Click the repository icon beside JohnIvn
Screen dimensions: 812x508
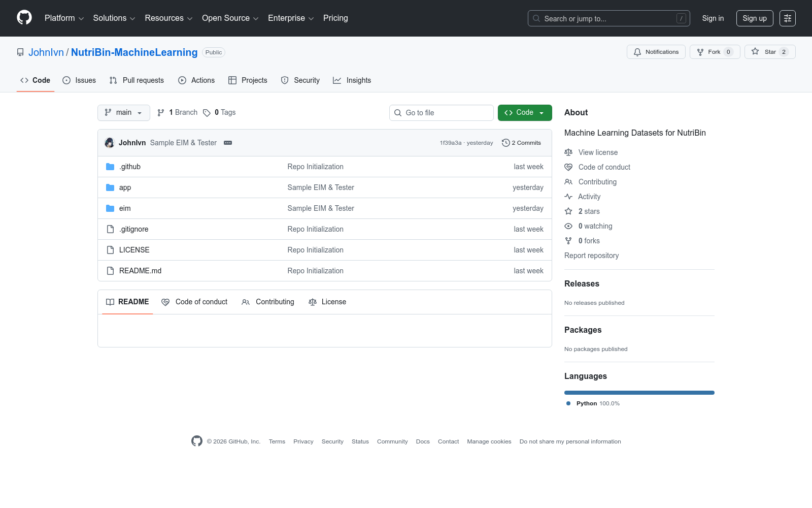pos(20,52)
